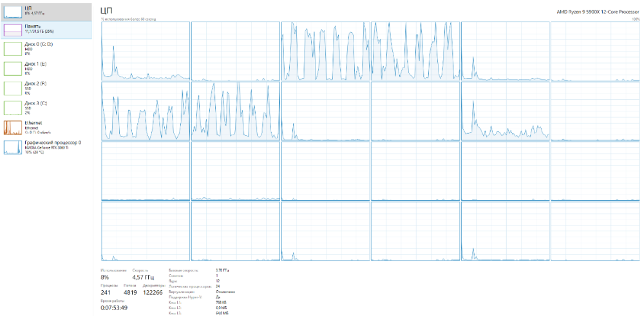Click the first logical processor graph in grid
The width and height of the screenshot is (644, 316).
(x=146, y=51)
